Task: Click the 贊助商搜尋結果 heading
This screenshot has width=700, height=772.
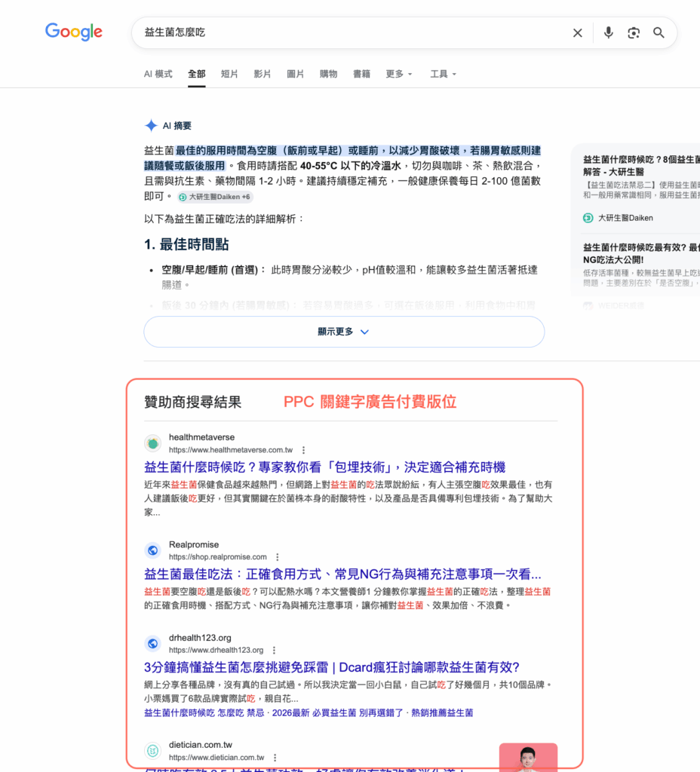Action: [x=192, y=403]
